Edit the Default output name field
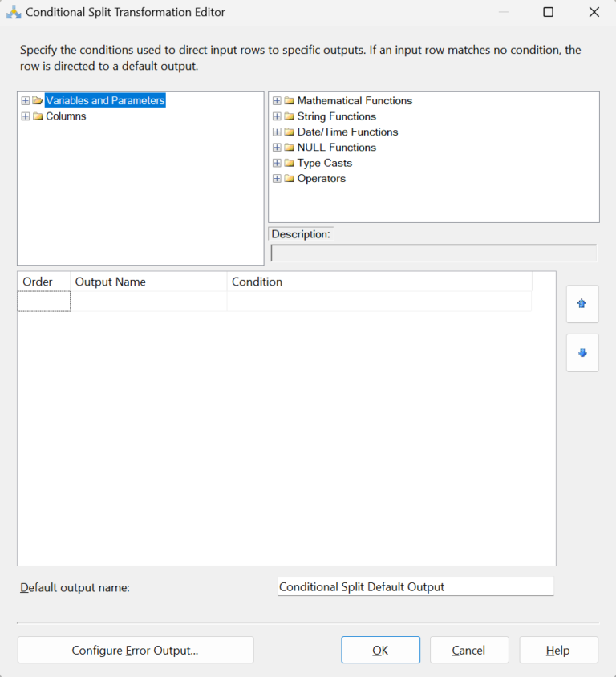Viewport: 616px width, 677px height. coord(415,586)
